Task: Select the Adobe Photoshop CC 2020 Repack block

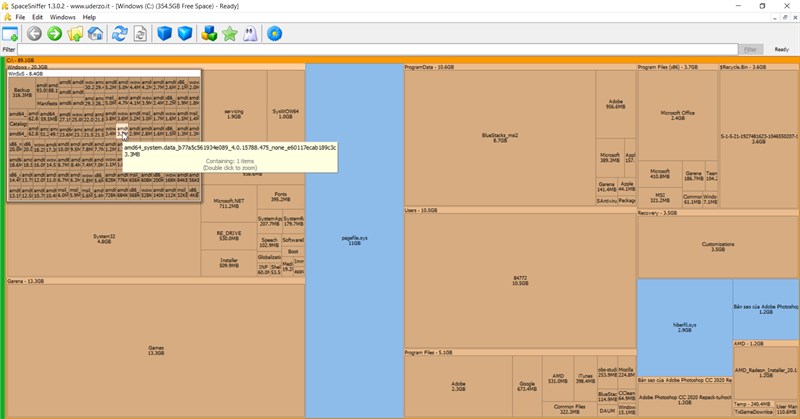Action: click(x=685, y=400)
